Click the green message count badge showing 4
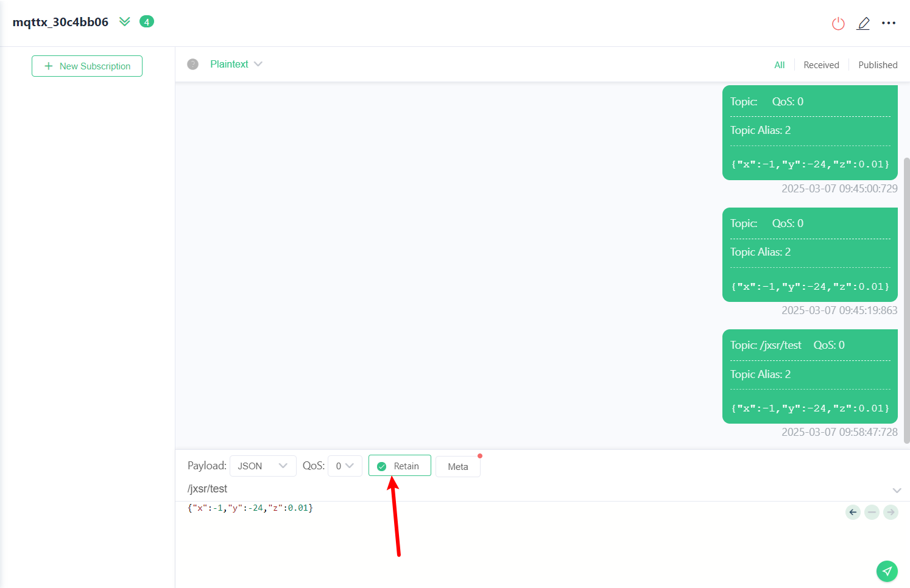This screenshot has width=910, height=588. 147,22
